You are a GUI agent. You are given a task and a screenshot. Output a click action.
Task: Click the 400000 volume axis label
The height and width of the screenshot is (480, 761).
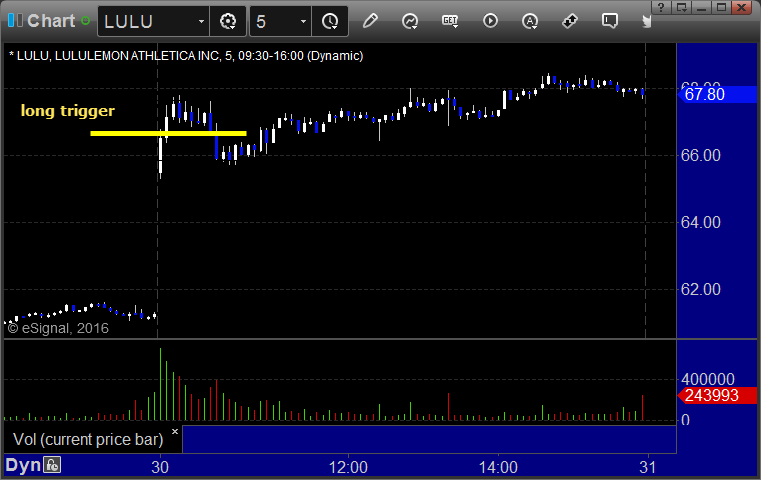point(708,379)
